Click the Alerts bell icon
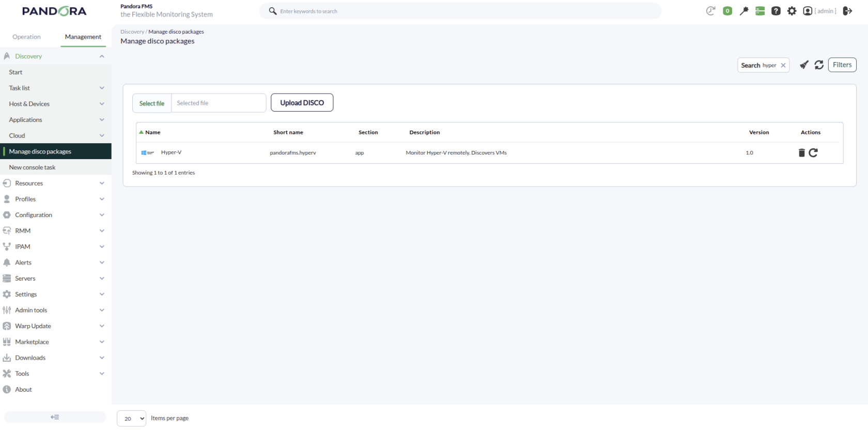The height and width of the screenshot is (432, 868). point(7,263)
